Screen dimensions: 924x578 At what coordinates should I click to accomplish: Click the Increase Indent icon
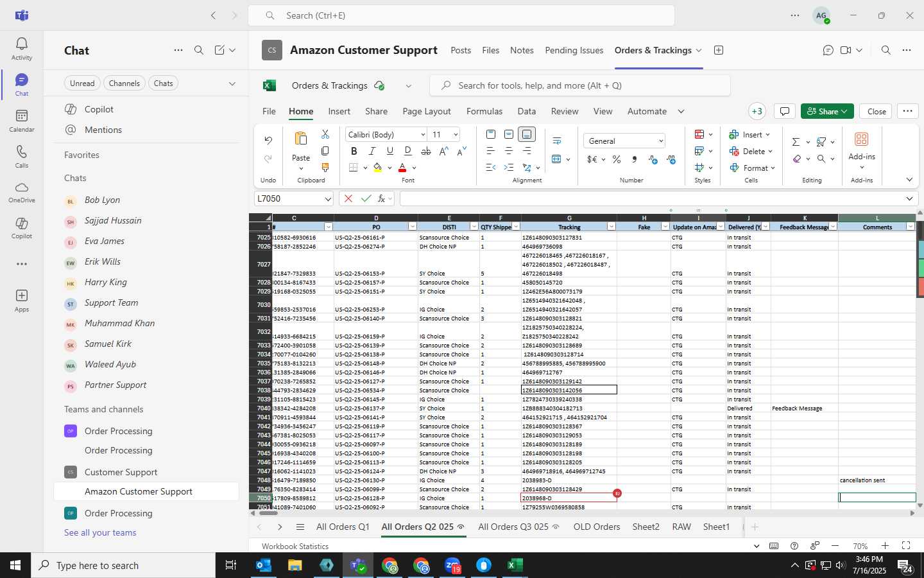tap(508, 168)
